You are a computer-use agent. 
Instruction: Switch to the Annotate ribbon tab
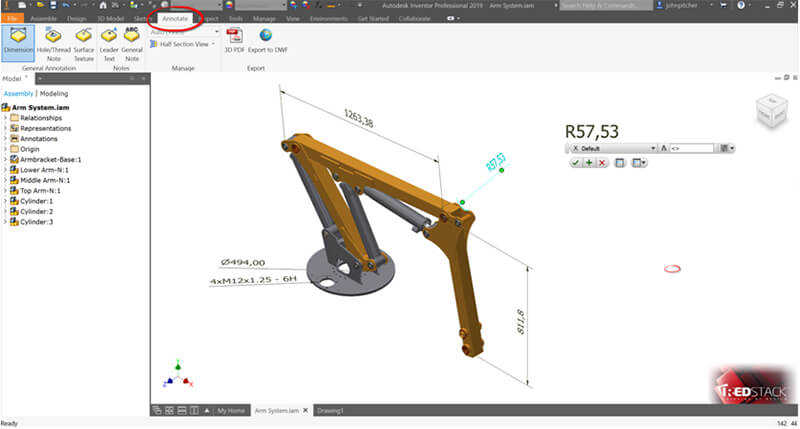tap(175, 18)
